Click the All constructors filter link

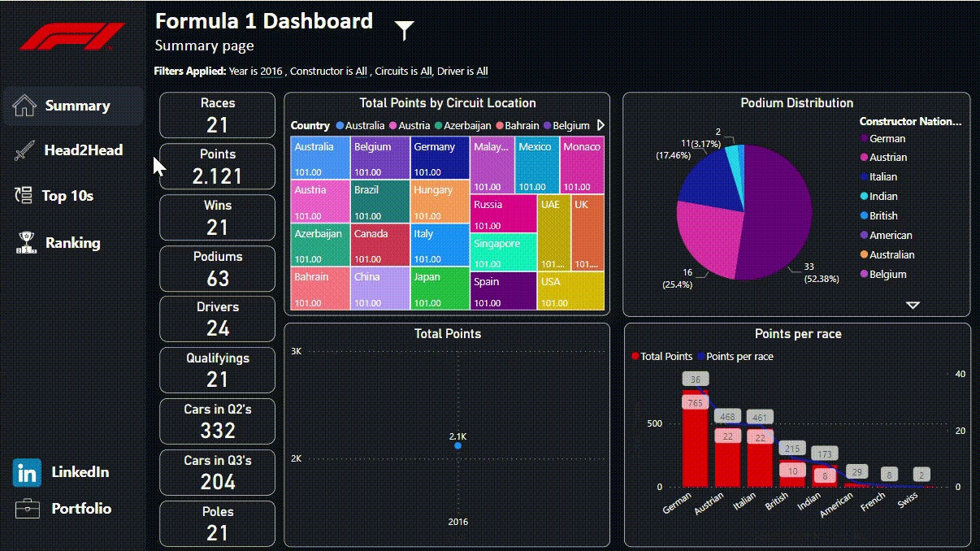click(361, 71)
